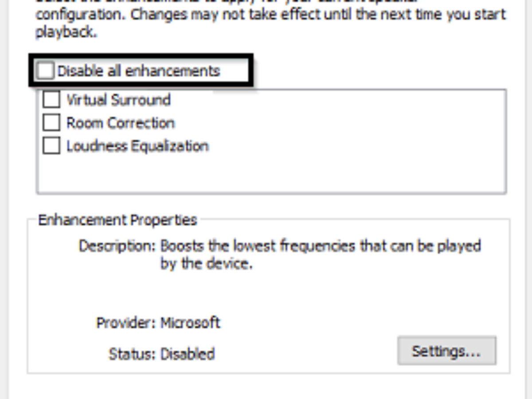532x399 pixels.
Task: Click the 'Disabled' status value
Action: (188, 354)
